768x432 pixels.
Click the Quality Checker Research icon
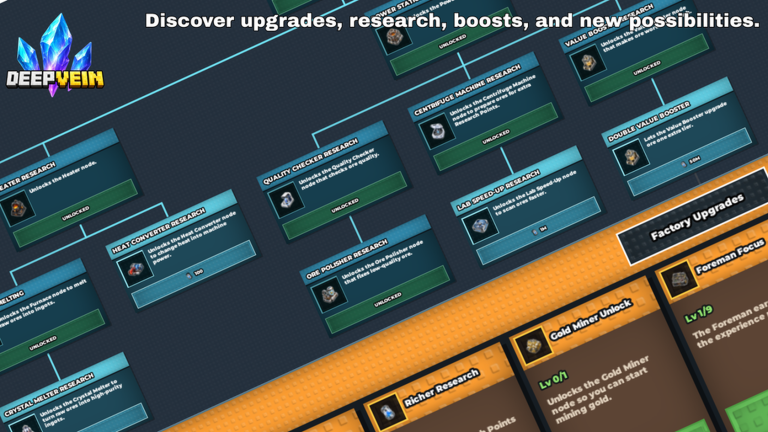click(x=286, y=200)
